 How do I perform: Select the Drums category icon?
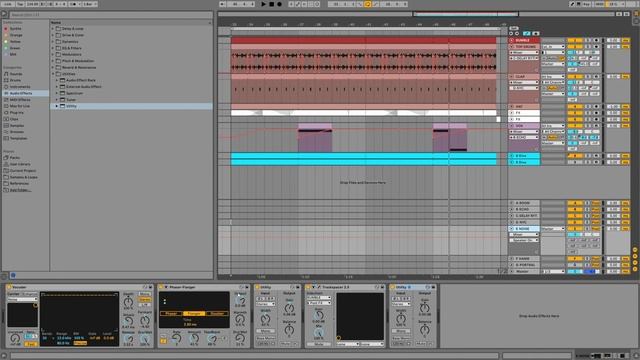click(6, 80)
